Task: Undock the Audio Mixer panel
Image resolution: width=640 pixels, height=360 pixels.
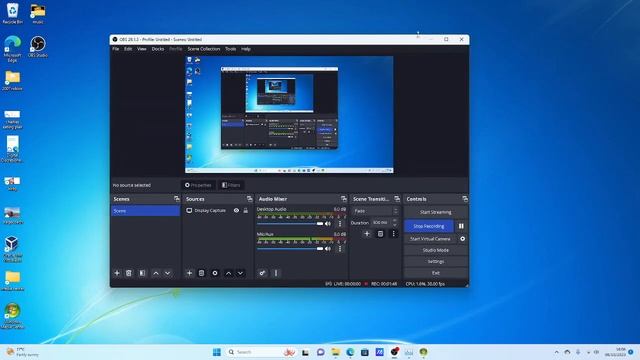Action: [344, 199]
